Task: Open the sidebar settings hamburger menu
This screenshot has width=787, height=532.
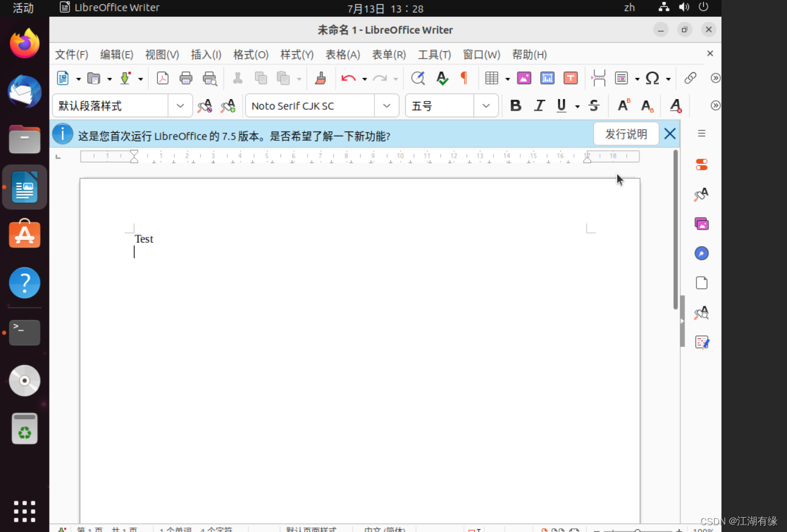Action: tap(702, 133)
